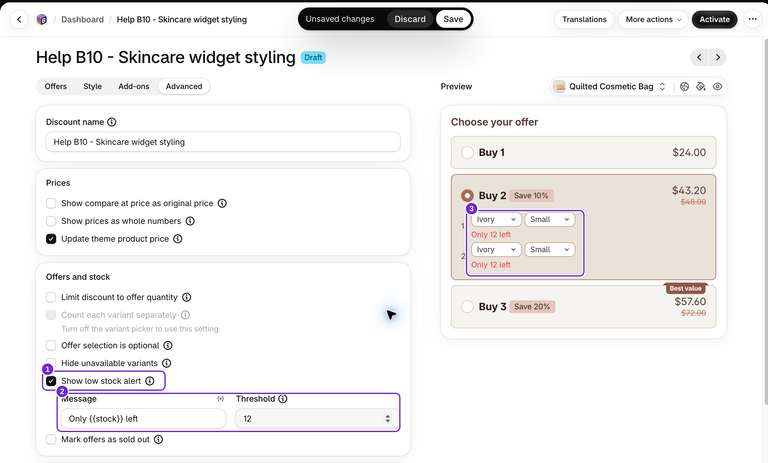
Task: Open second item's Ivory color dropdown
Action: click(x=496, y=249)
